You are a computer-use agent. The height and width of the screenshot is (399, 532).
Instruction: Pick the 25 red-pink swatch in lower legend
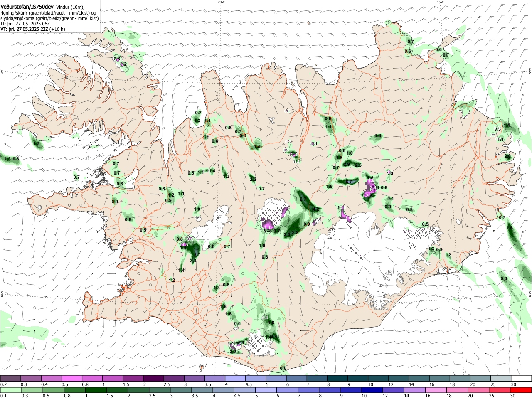click(x=499, y=390)
